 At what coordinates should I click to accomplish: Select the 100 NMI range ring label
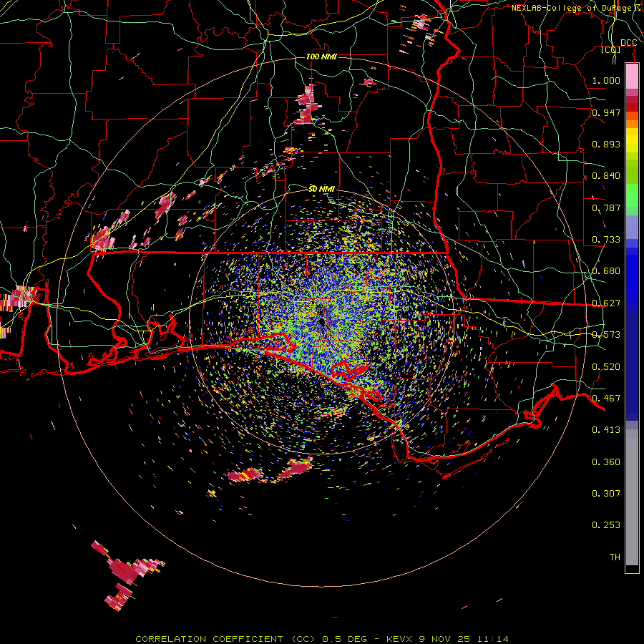click(x=321, y=57)
